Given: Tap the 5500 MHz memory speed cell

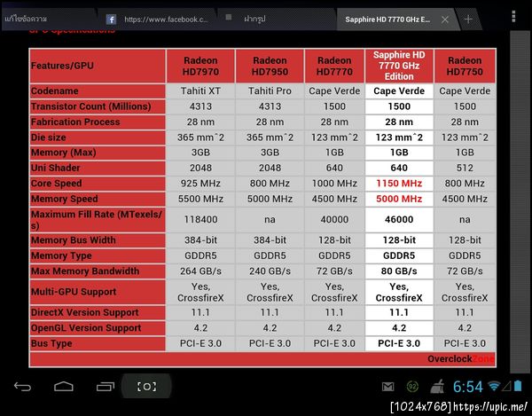Looking at the screenshot, I should tap(200, 199).
